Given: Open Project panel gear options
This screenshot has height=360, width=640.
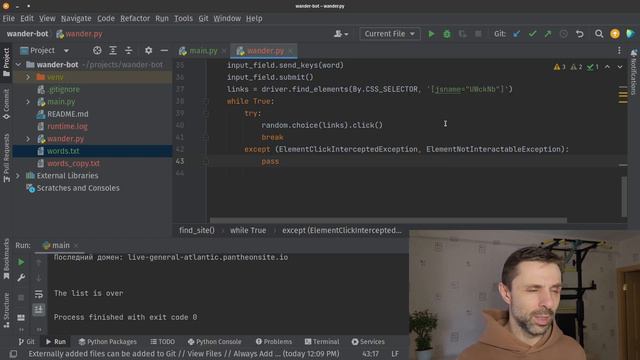Looking at the screenshot, I should [149, 50].
